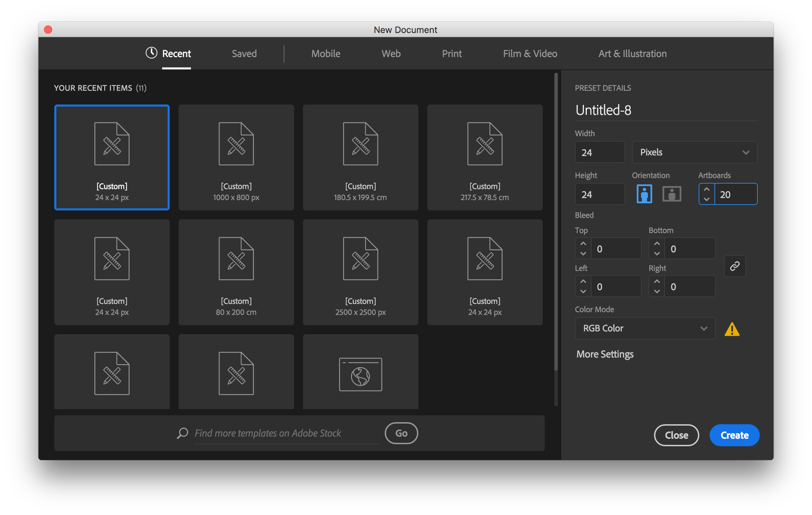Open More Settings
812x515 pixels.
(605, 354)
